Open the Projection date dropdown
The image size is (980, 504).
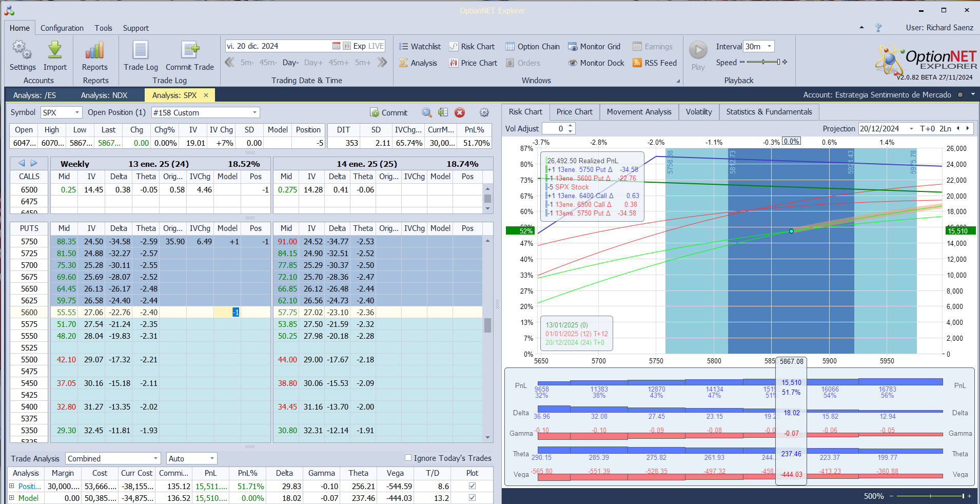(911, 129)
